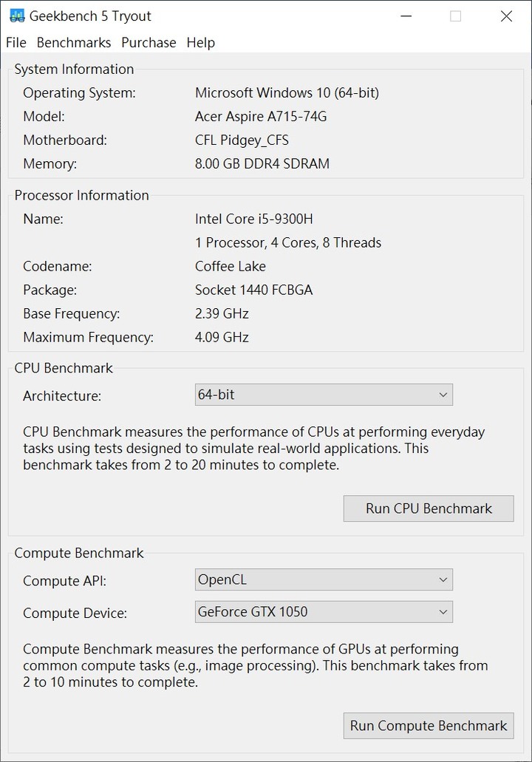Click the Run Compute Benchmark button
This screenshot has height=762, width=532.
[429, 726]
